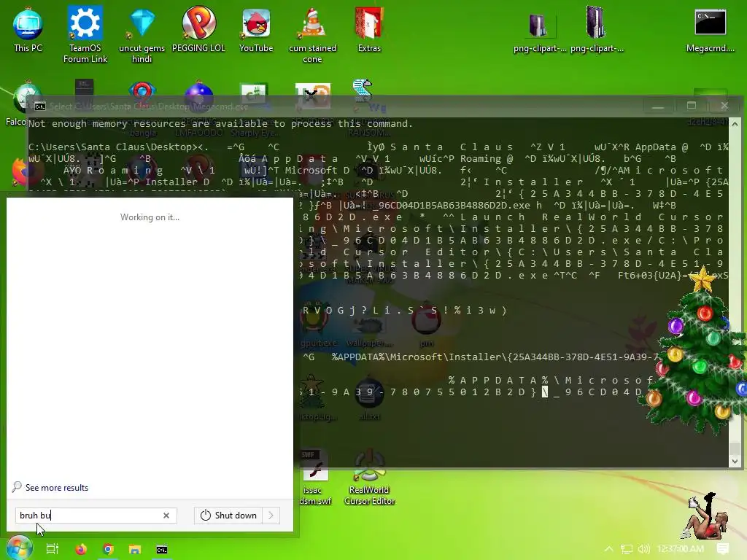Image resolution: width=747 pixels, height=560 pixels.
Task: Select second png-clipart desktop file
Action: pos(597,29)
